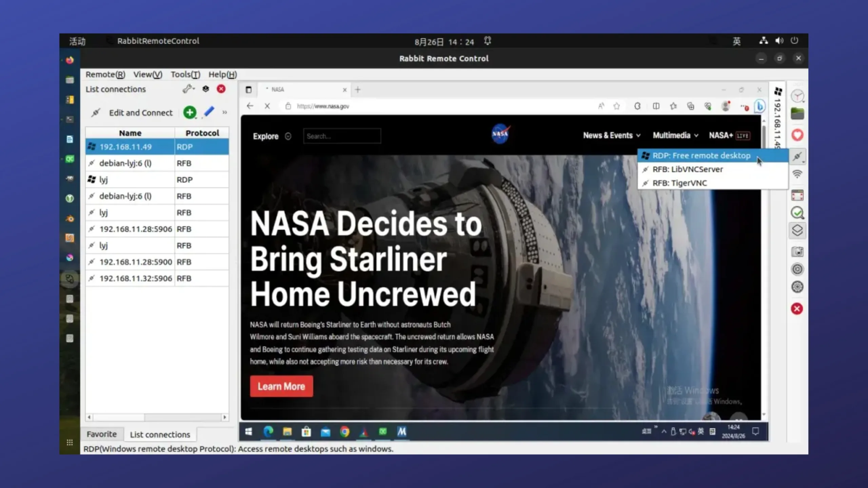
Task: Select the 192.168.11.28:5906 connection
Action: 157,229
